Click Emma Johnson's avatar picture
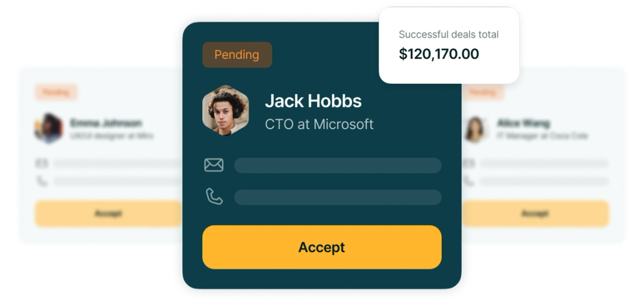The image size is (644, 301). click(49, 128)
